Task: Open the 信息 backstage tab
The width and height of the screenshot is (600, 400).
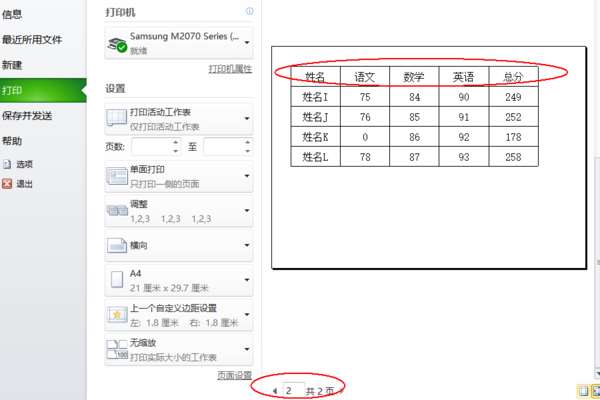Action: coord(12,15)
